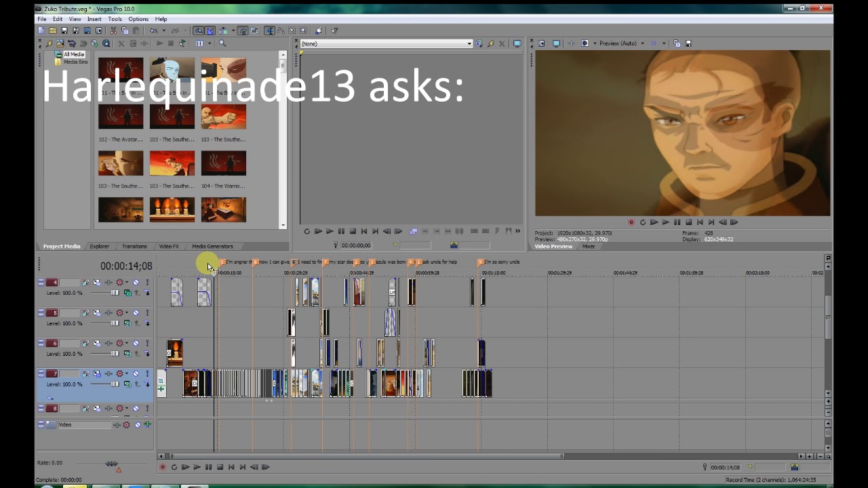Click Stop in the main timeline transport
Viewport: 868px width, 488px height.
coord(220,467)
